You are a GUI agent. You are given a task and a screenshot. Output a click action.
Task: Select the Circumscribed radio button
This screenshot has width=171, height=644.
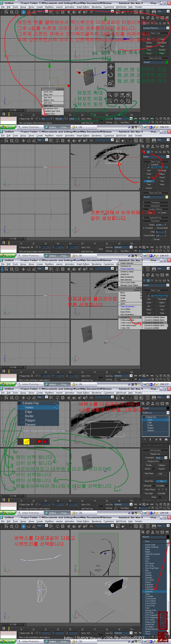pos(155,228)
